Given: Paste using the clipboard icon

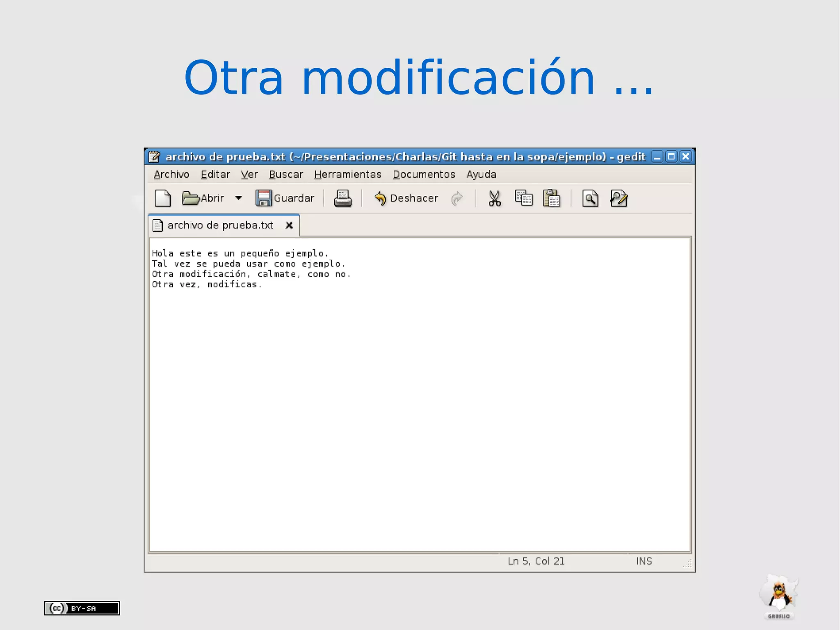Looking at the screenshot, I should [x=552, y=198].
